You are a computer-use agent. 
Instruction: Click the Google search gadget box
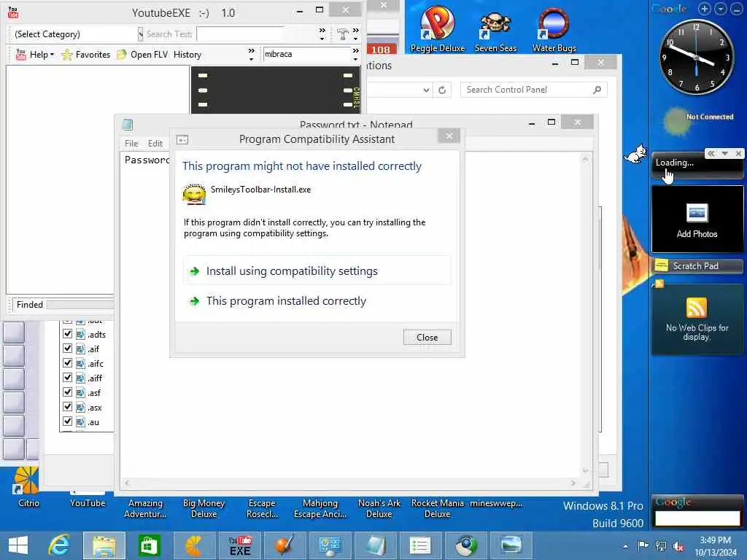[697, 518]
